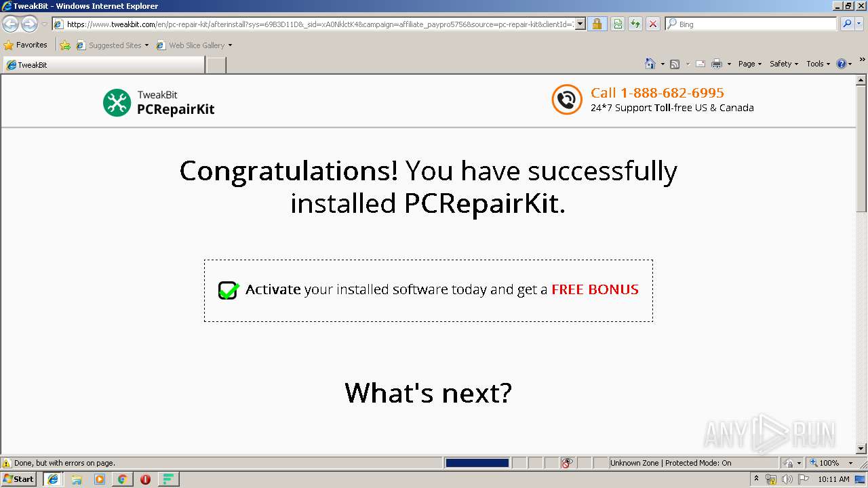Open search provider options dropdown arrow

coord(859,24)
